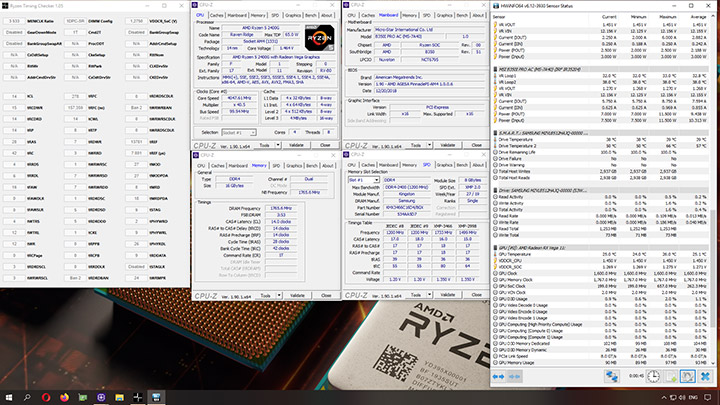The width and height of the screenshot is (720, 405).
Task: Select 'Drive Remaining Life' sensor row
Action: pos(599,152)
